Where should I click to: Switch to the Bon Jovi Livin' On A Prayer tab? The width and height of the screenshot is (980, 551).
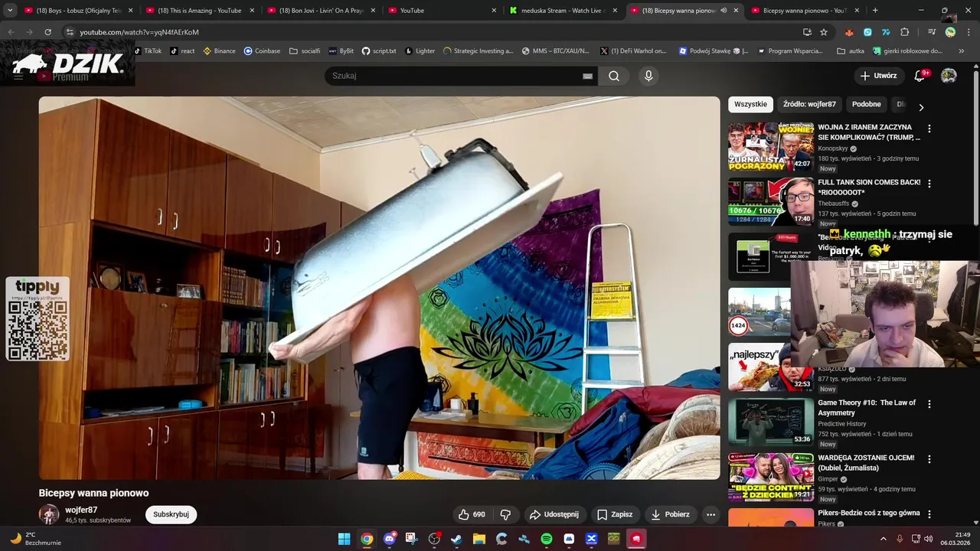(320, 11)
